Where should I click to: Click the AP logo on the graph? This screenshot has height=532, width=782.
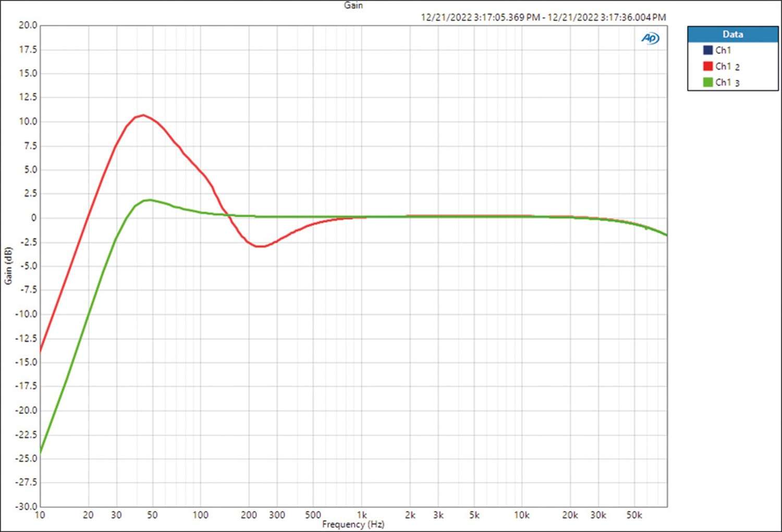(650, 38)
